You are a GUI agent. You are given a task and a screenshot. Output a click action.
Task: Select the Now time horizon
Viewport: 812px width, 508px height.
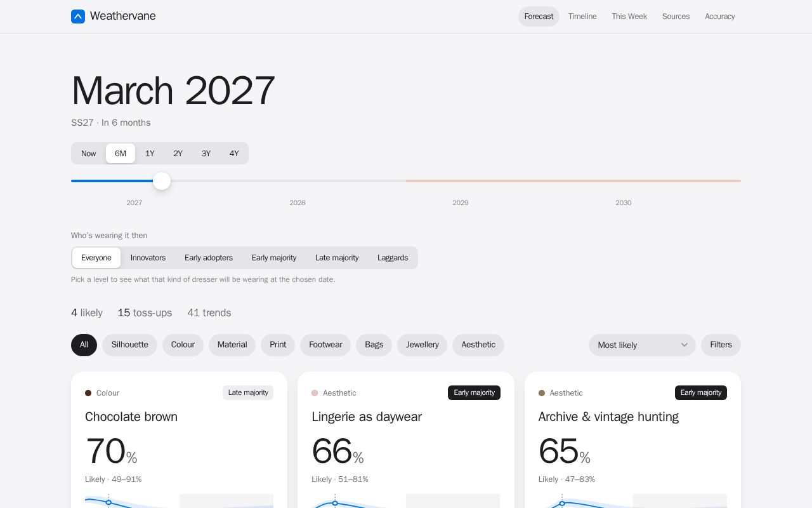[x=88, y=154]
